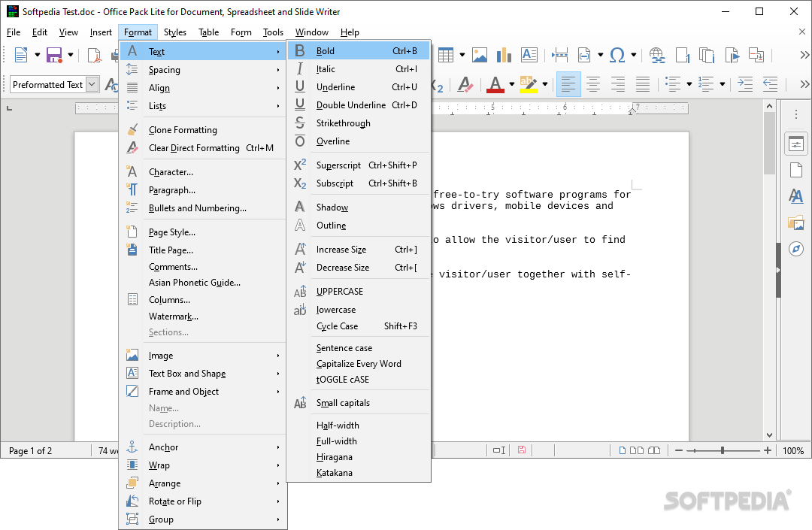The image size is (812, 530).
Task: Switch to multiple-page view in status bar
Action: point(637,450)
